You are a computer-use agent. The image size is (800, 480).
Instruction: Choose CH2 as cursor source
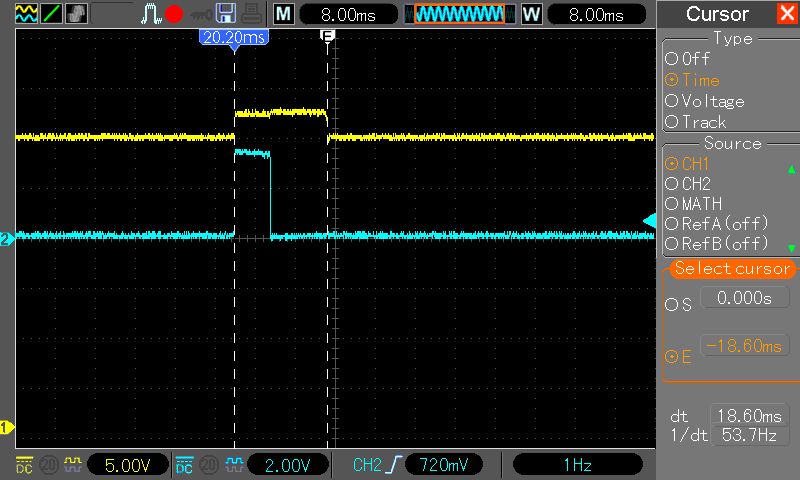click(688, 184)
